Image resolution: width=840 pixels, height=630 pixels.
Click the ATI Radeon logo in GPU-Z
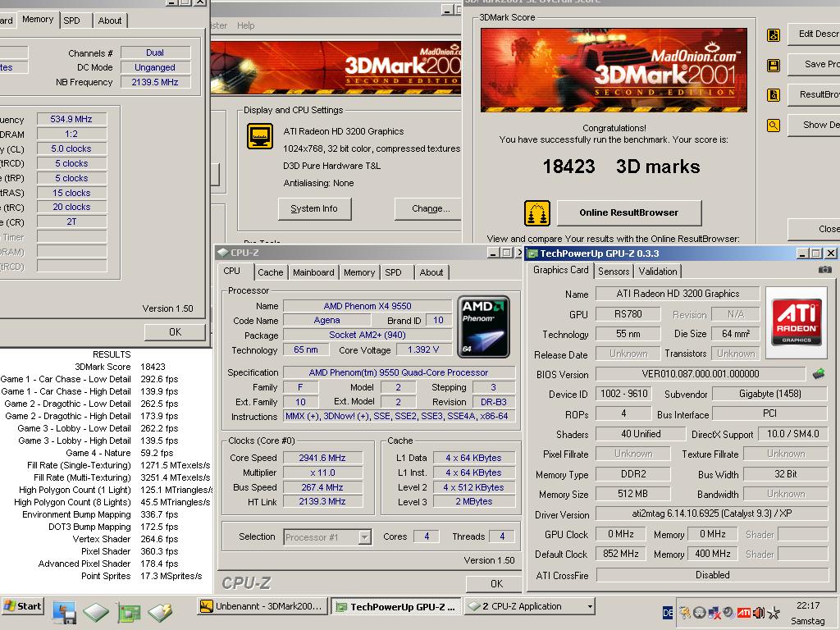point(797,322)
